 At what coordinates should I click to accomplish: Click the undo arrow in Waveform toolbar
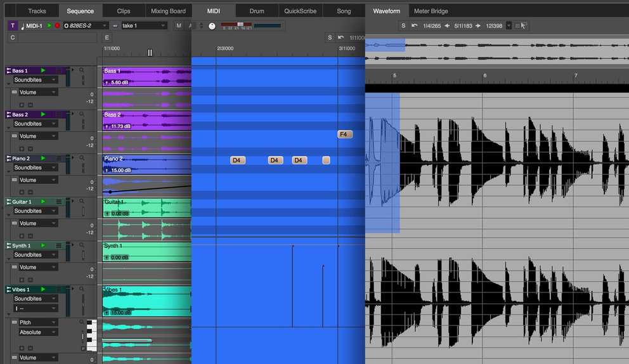pyautogui.click(x=415, y=25)
